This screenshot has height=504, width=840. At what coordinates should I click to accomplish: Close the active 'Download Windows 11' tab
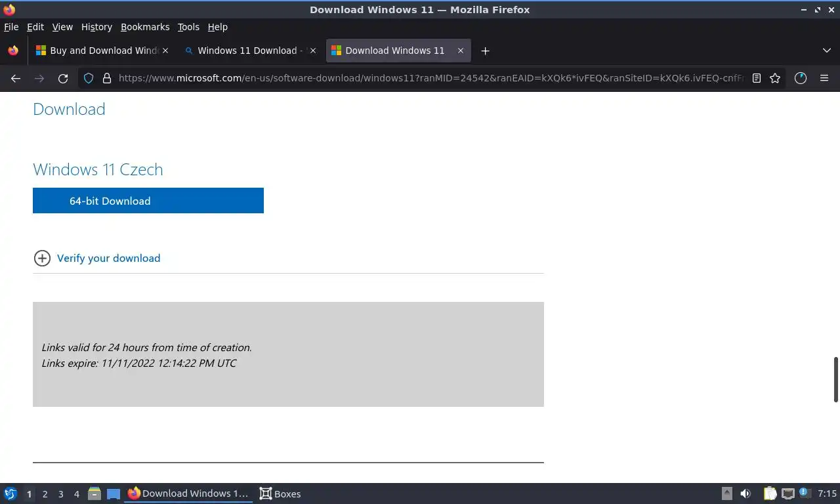[461, 51]
